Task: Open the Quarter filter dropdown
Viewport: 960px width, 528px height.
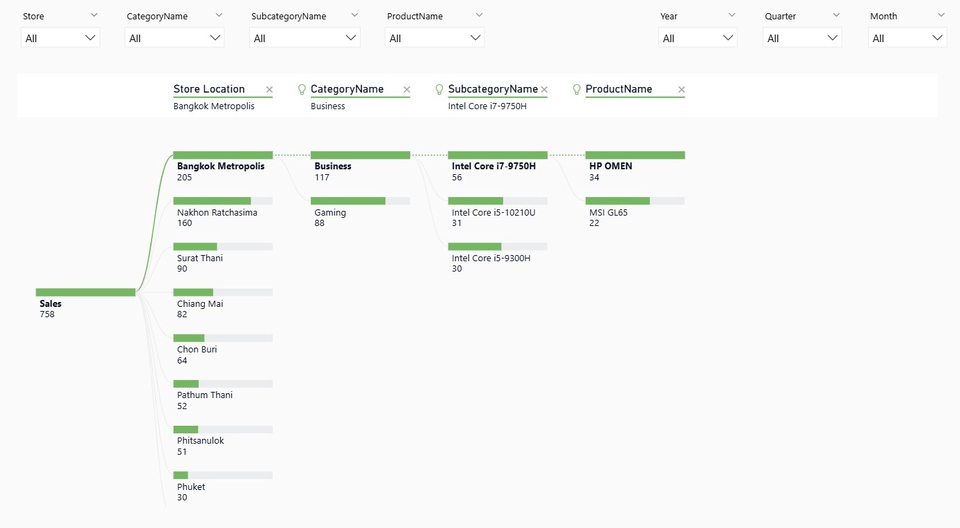Action: pos(802,38)
